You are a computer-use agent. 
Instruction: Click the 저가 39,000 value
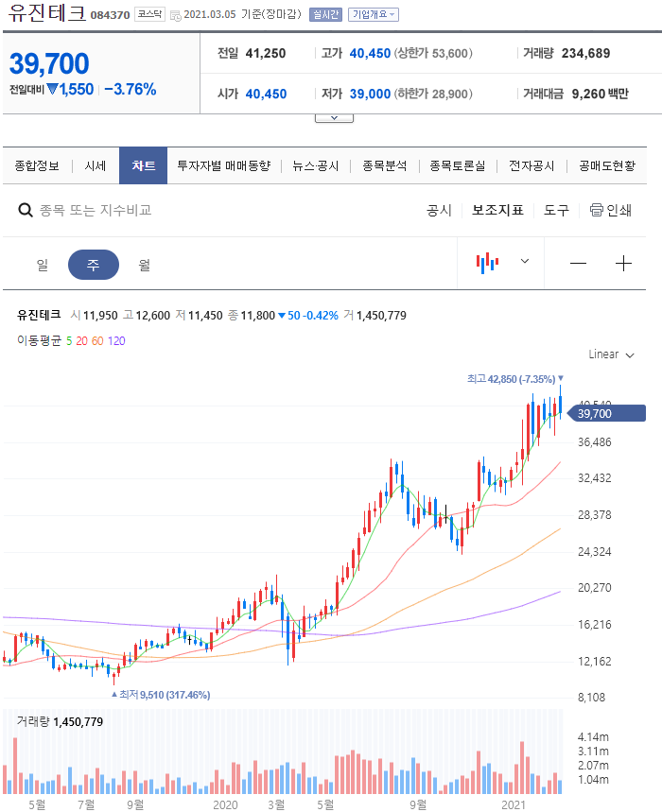[x=370, y=94]
